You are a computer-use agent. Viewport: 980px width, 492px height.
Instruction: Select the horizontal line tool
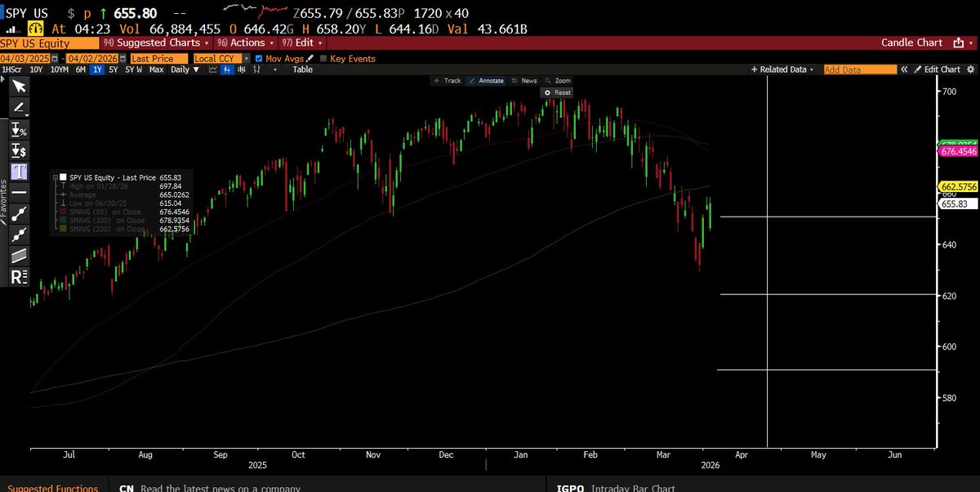[x=19, y=192]
